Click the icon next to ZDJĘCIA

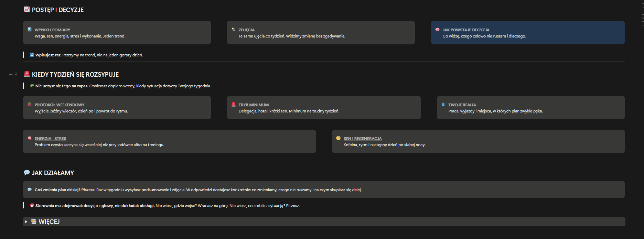click(x=234, y=30)
